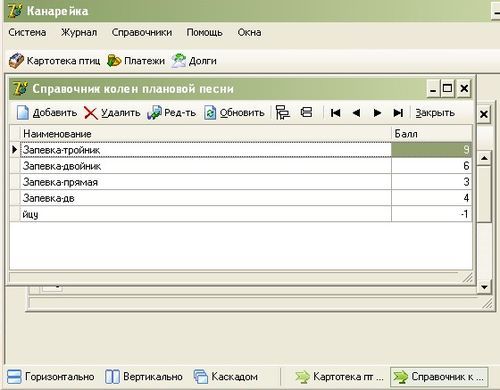Click the tree view layout icon
The width and height of the screenshot is (500, 390).
pos(283,113)
